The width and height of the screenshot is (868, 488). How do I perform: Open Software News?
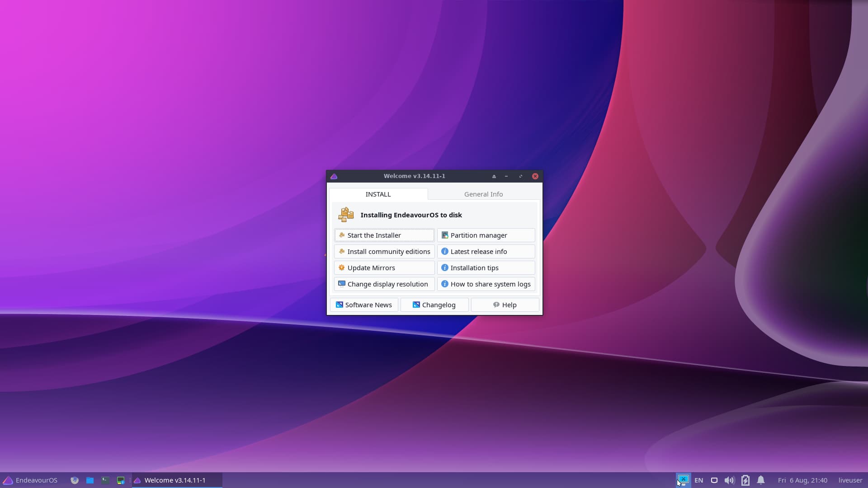[364, 305]
